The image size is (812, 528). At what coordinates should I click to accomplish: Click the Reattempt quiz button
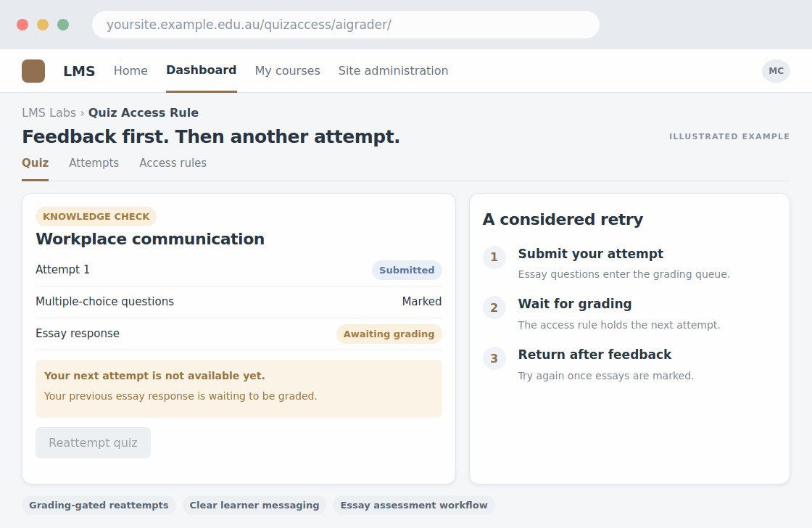[94, 442]
